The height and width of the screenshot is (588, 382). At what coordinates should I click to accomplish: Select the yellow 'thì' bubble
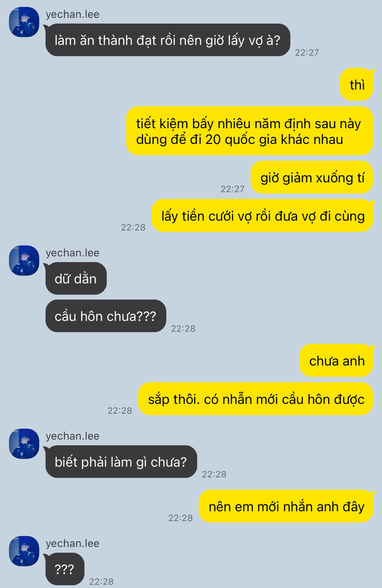click(x=357, y=85)
